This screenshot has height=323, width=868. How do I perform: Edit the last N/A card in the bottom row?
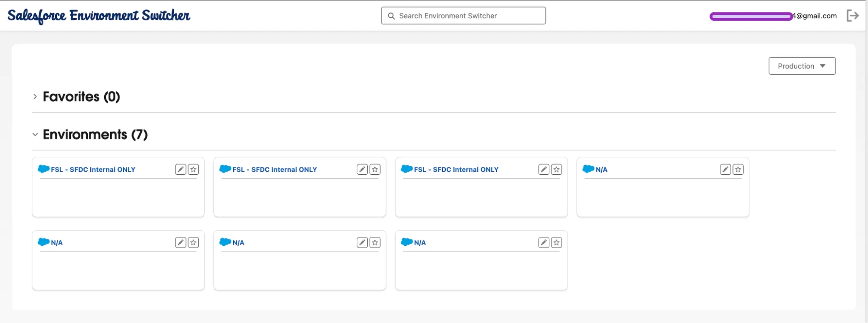click(x=544, y=243)
